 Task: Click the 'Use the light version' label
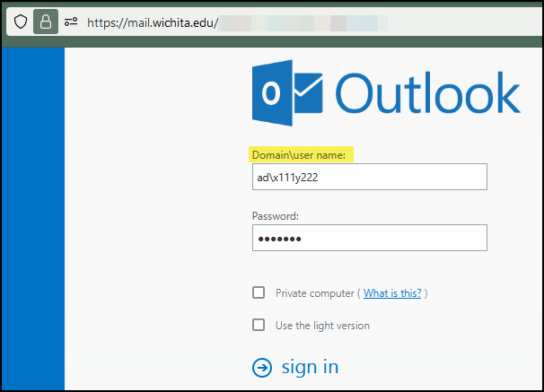tap(322, 326)
